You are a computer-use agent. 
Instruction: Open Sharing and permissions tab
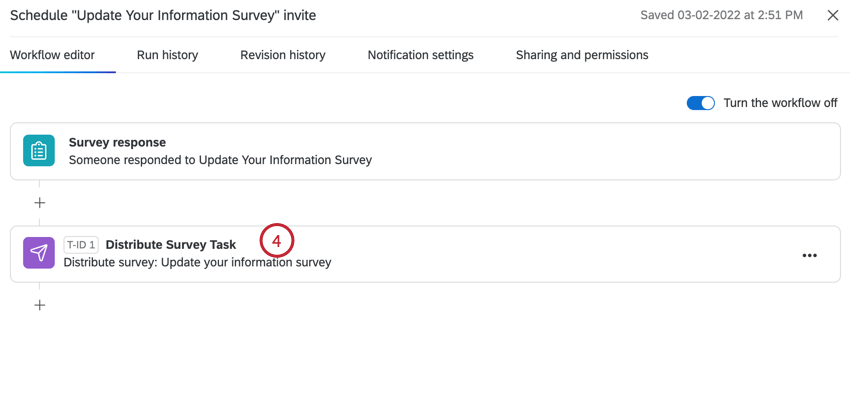[581, 55]
